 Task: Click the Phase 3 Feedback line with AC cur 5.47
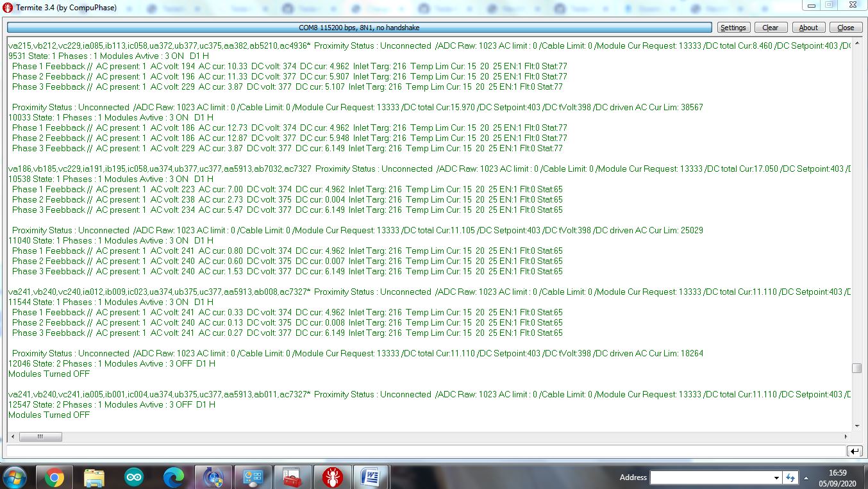click(x=287, y=210)
